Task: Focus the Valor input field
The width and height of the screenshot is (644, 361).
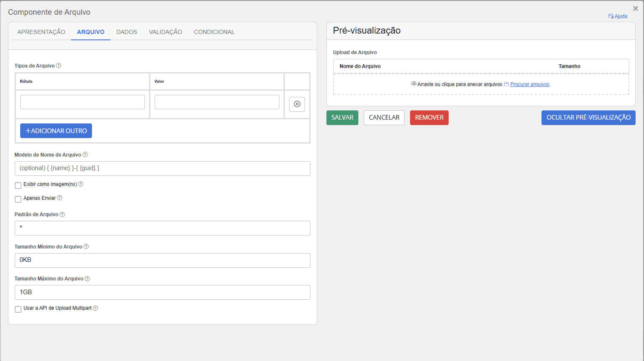Action: tap(217, 102)
